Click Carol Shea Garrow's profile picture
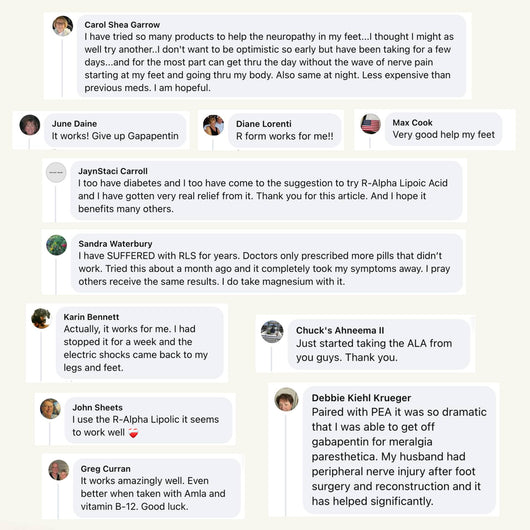530x530 pixels. pyautogui.click(x=63, y=26)
